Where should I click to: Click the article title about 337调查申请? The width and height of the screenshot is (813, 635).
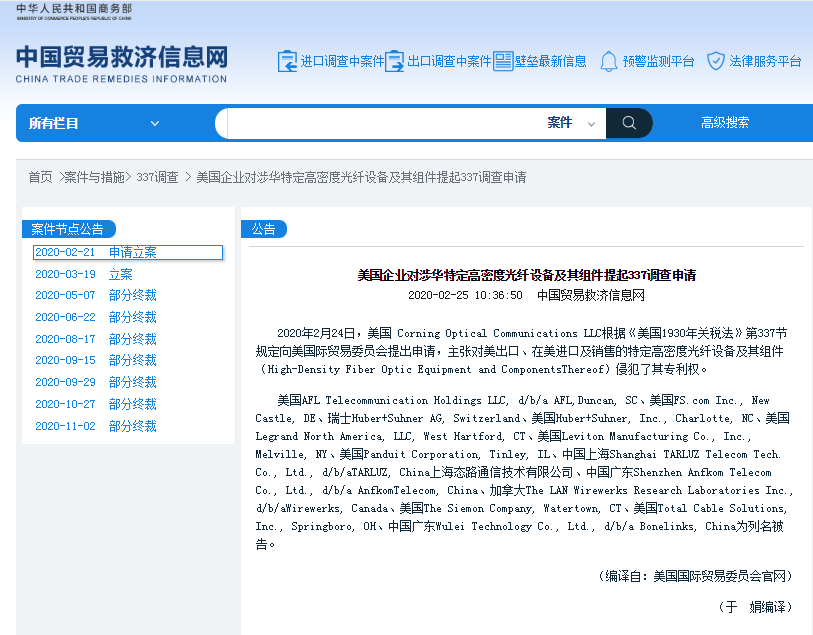(527, 275)
